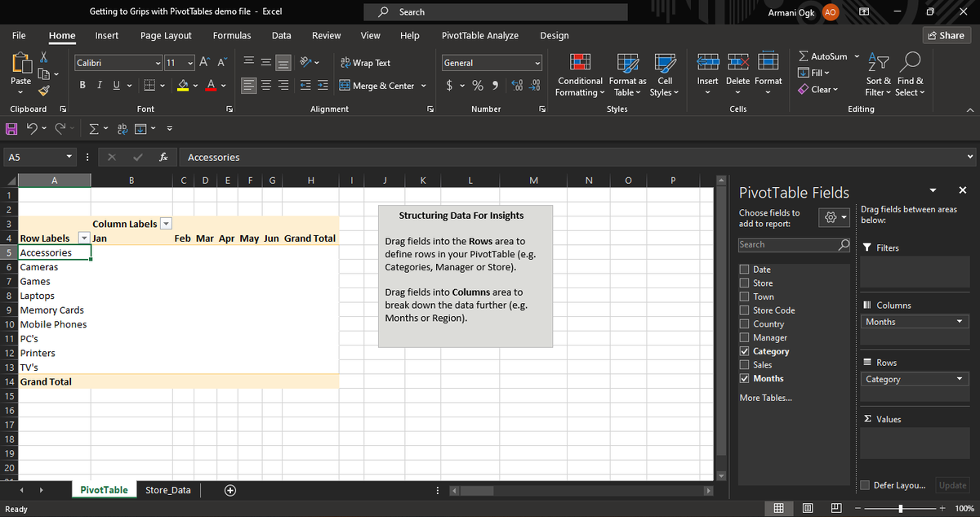
Task: Open the Font name Calibri dropdown
Action: 158,63
